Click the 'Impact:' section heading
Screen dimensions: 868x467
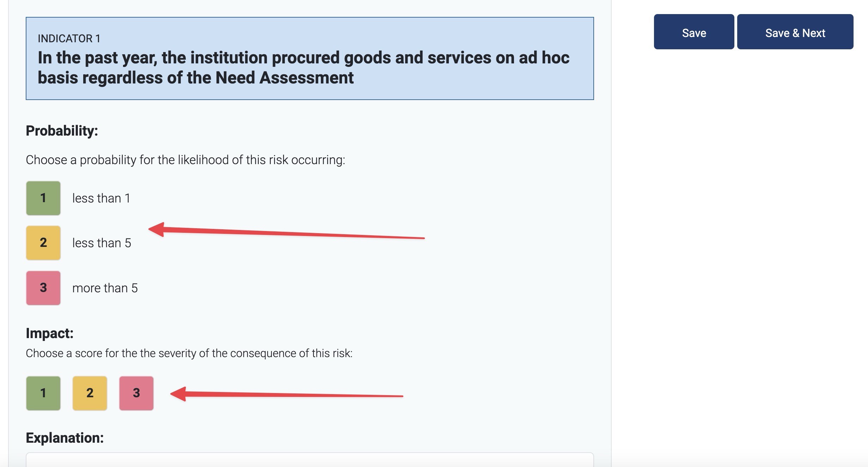click(x=50, y=333)
